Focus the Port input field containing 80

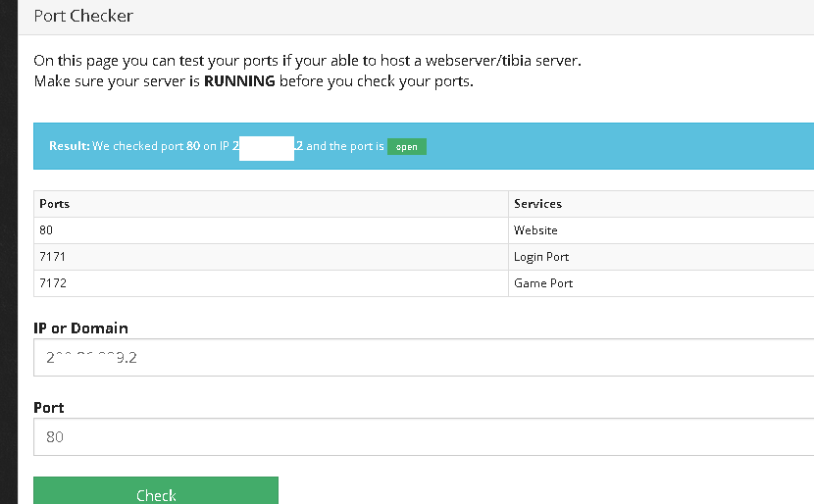click(x=424, y=436)
